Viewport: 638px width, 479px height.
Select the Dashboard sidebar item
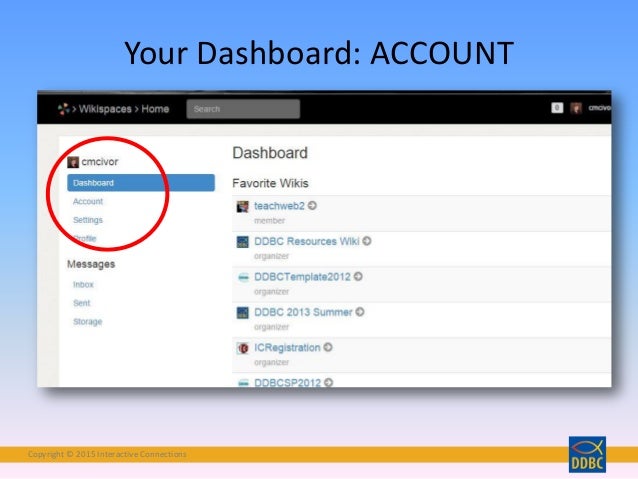pyautogui.click(x=141, y=183)
